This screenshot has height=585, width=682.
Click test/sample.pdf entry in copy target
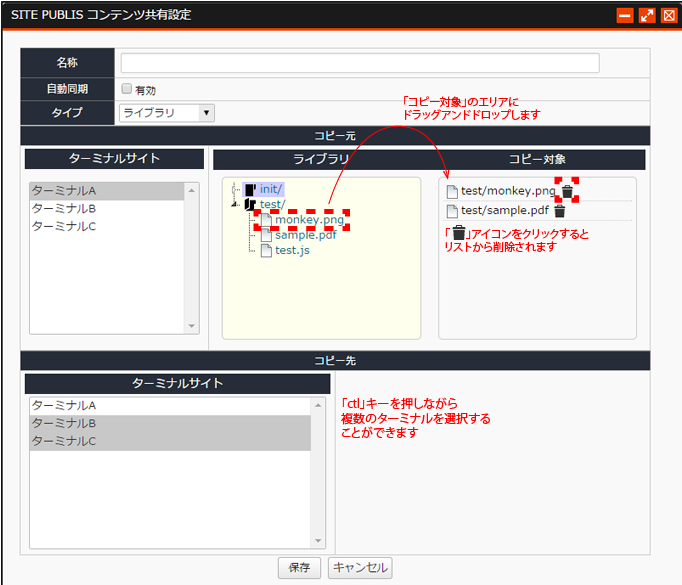[x=505, y=211]
